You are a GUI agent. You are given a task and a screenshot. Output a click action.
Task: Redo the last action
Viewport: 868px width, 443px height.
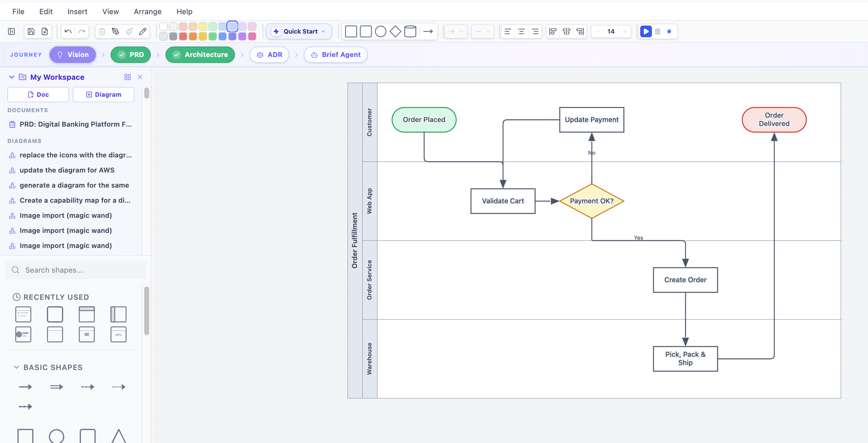pos(82,31)
